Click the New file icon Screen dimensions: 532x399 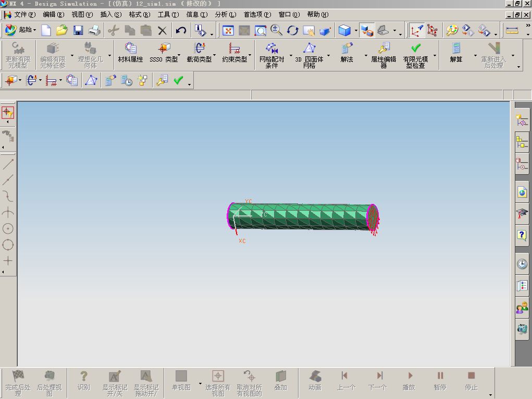click(x=46, y=31)
